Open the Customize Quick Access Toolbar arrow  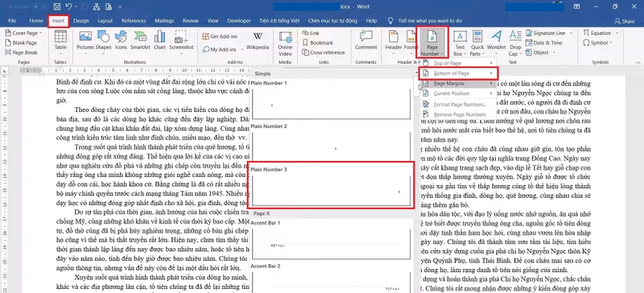click(x=119, y=7)
